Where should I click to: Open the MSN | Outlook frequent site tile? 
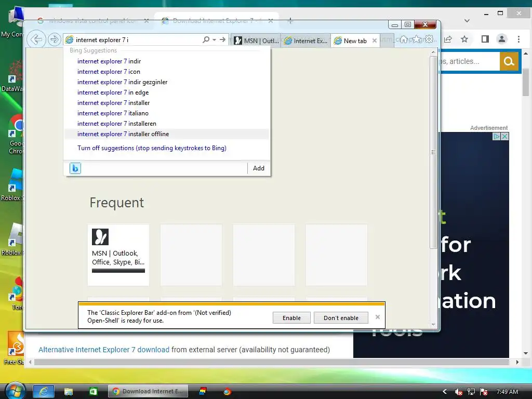[118, 255]
